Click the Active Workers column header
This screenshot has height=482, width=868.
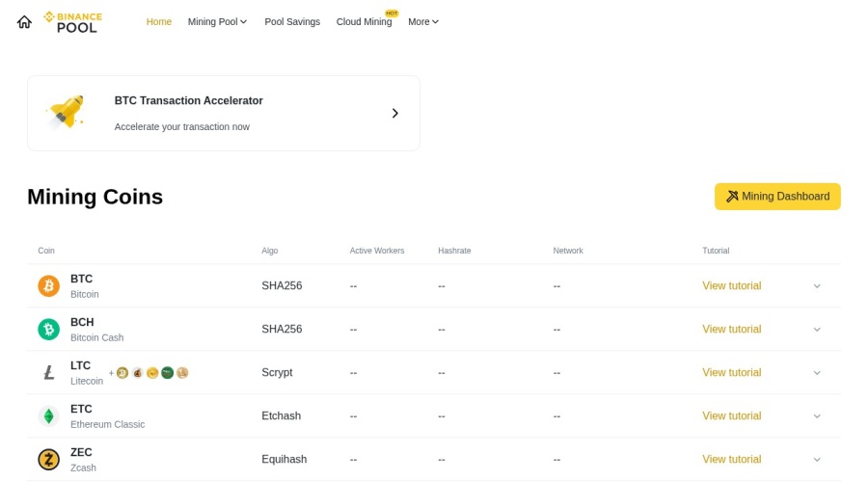tap(377, 251)
